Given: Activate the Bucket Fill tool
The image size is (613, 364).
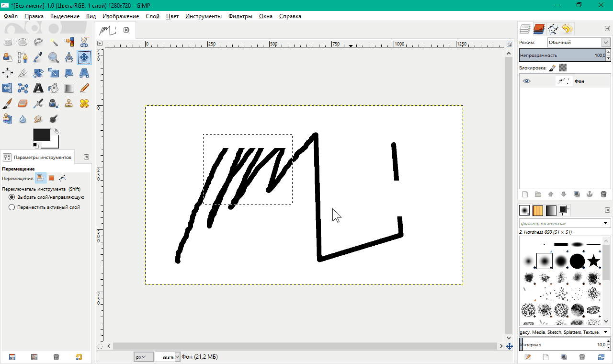Looking at the screenshot, I should click(54, 88).
